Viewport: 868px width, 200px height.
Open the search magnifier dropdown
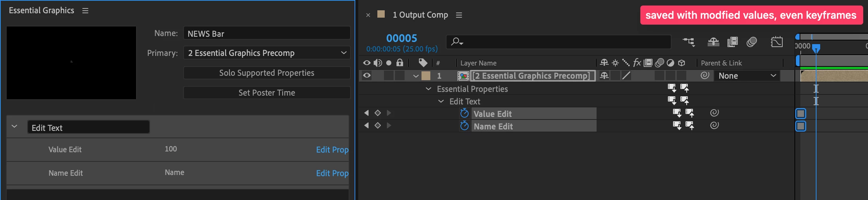[x=457, y=42]
